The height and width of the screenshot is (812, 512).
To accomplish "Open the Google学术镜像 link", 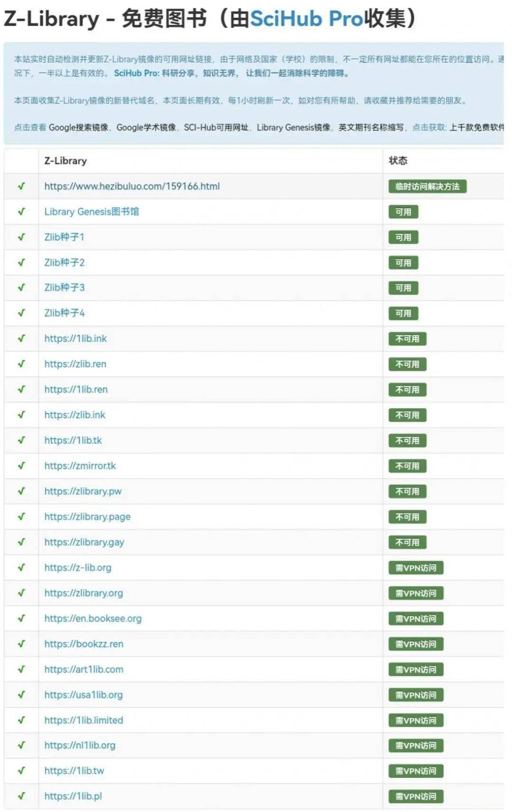I will pyautogui.click(x=146, y=127).
